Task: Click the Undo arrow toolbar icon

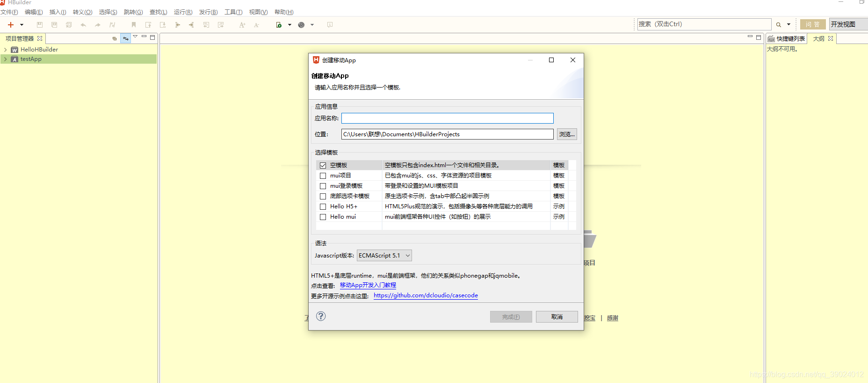Action: click(x=83, y=25)
